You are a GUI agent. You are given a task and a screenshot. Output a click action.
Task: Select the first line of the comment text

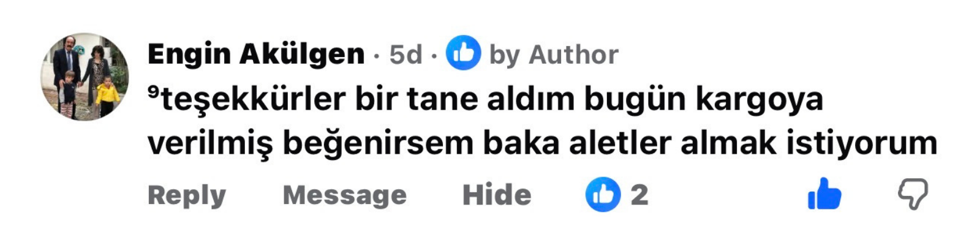point(485,99)
